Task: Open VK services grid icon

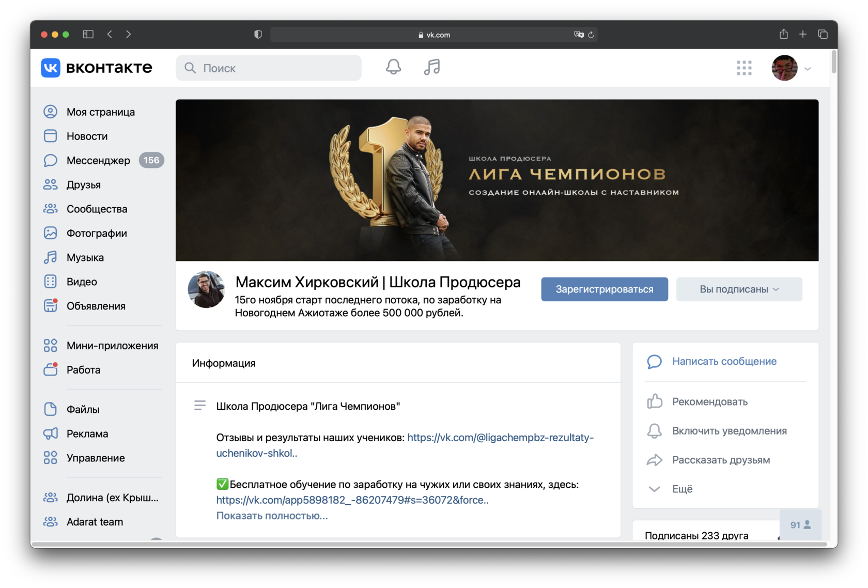Action: [744, 68]
